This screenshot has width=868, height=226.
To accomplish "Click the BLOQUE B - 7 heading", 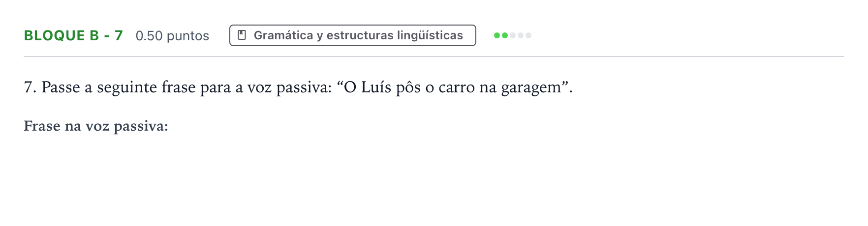I will click(x=73, y=35).
